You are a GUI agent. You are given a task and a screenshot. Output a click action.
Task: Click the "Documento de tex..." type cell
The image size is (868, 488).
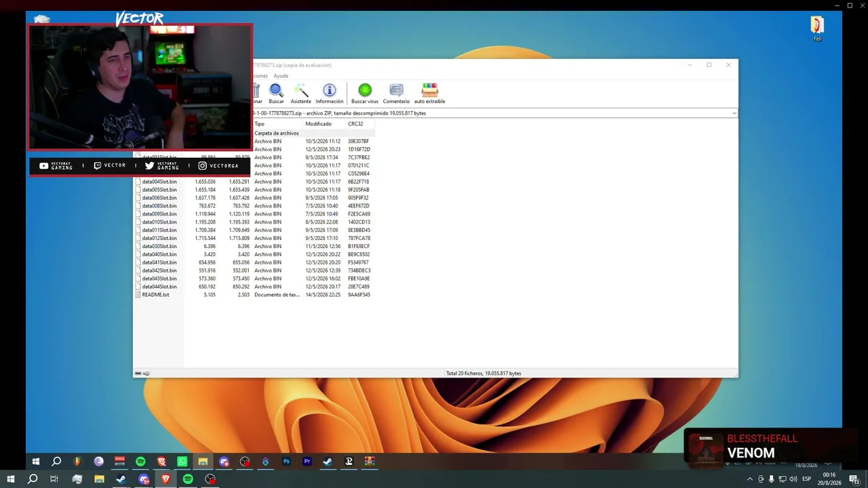click(x=277, y=295)
